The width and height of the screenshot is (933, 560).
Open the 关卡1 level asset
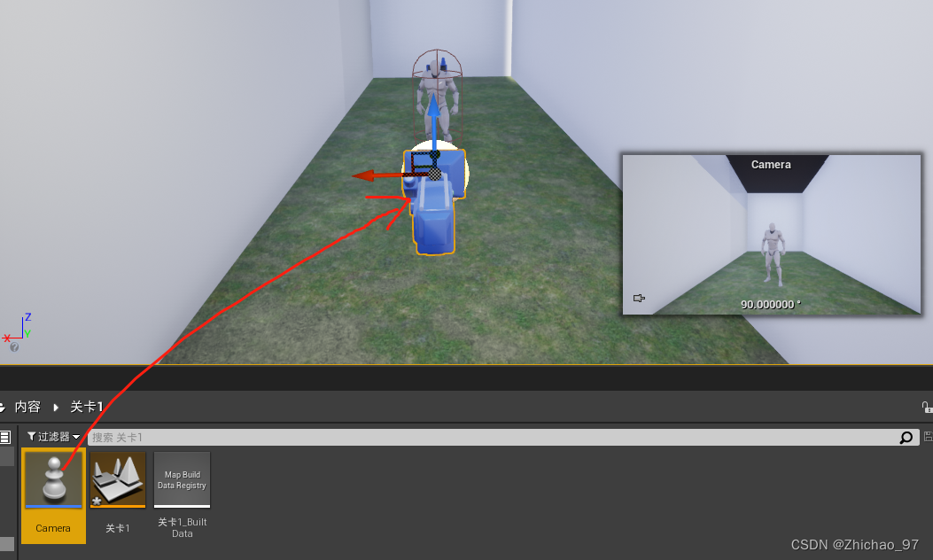tap(118, 479)
